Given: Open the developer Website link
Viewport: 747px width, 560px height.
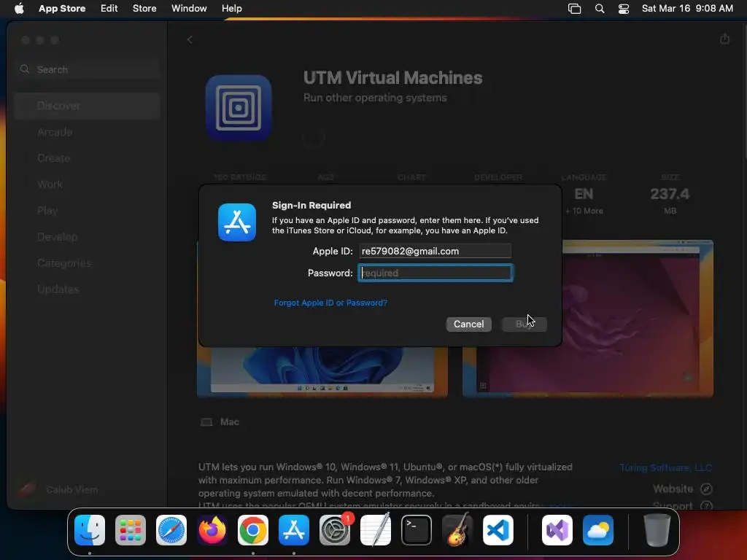Looking at the screenshot, I should [x=682, y=489].
